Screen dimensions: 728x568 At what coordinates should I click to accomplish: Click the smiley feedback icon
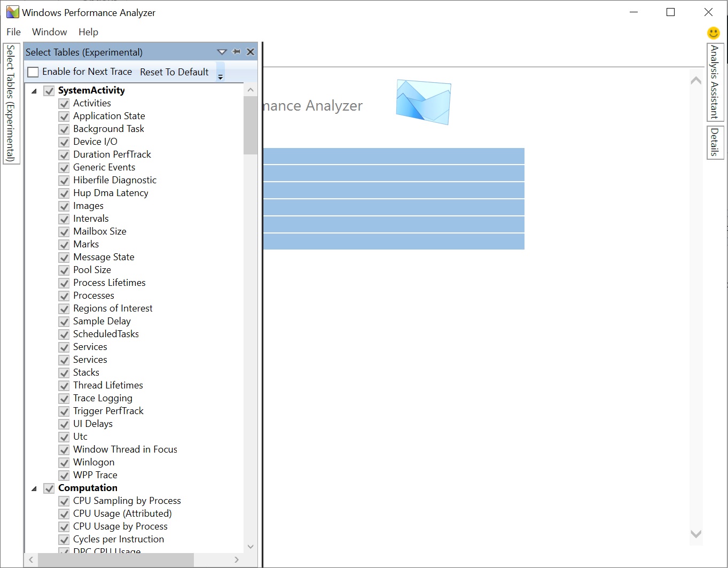713,33
